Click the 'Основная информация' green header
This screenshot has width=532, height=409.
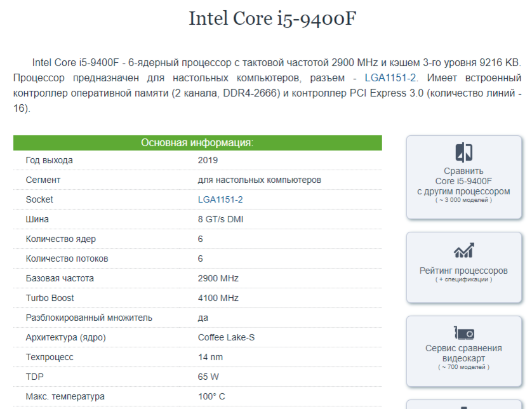[x=197, y=142]
